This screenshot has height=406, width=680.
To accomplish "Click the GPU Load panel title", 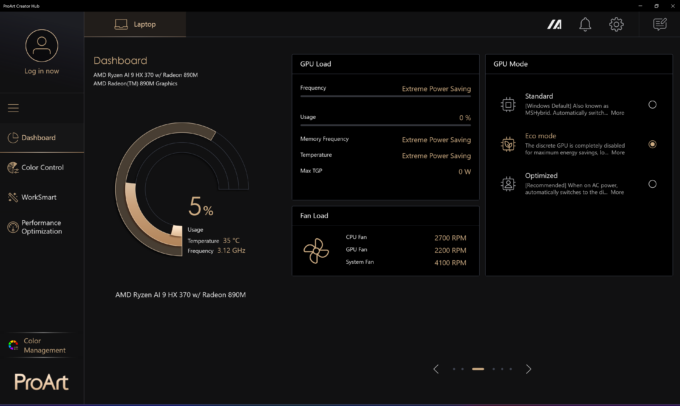I will [x=315, y=64].
